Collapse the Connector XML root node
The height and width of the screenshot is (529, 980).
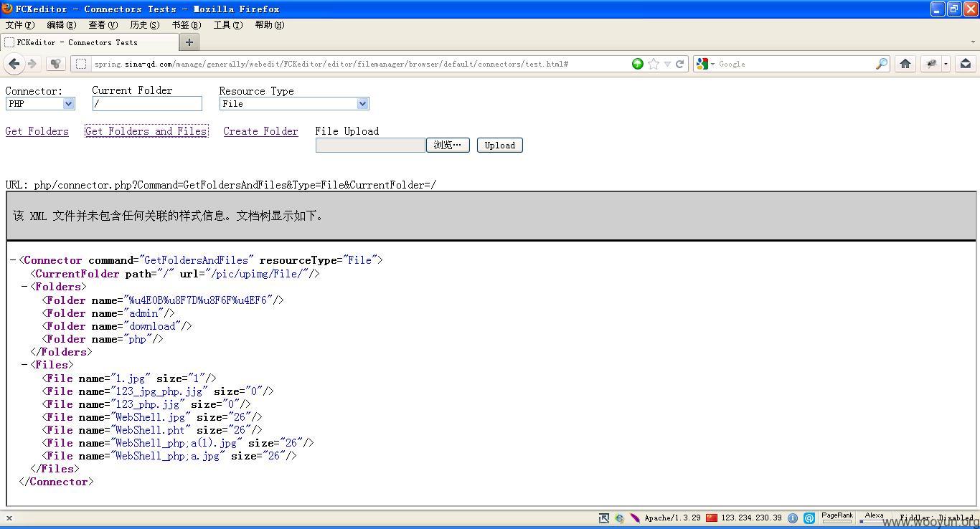tap(13, 260)
